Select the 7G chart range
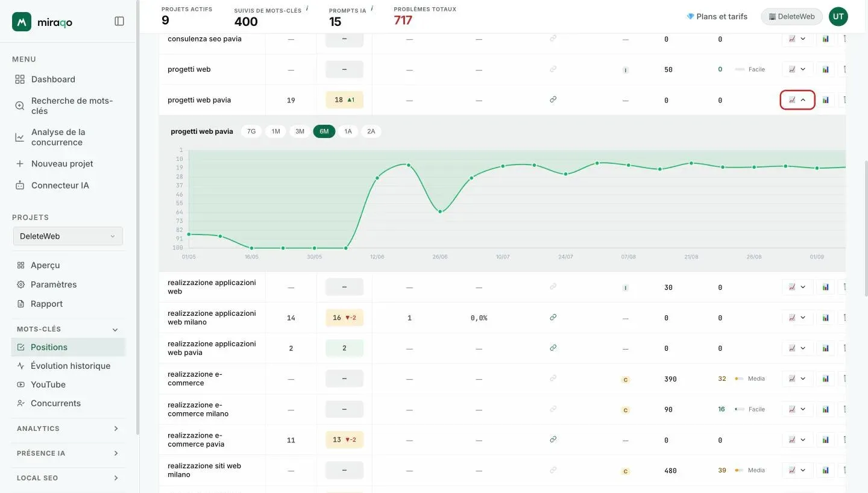This screenshot has height=493, width=868. (x=251, y=131)
